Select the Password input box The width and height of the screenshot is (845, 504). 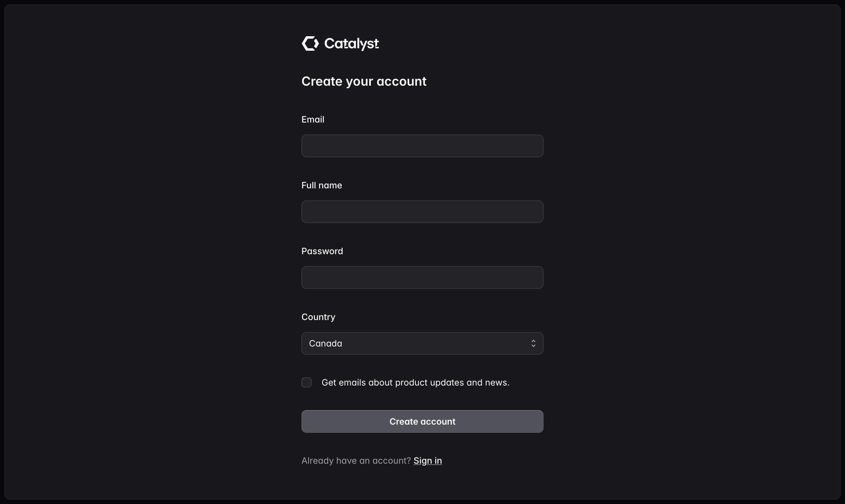pos(422,278)
